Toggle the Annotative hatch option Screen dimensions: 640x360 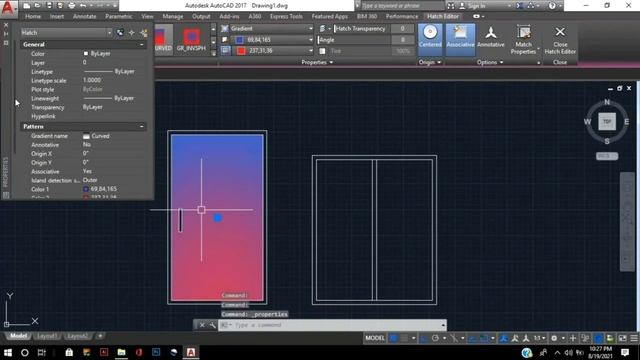tap(491, 37)
